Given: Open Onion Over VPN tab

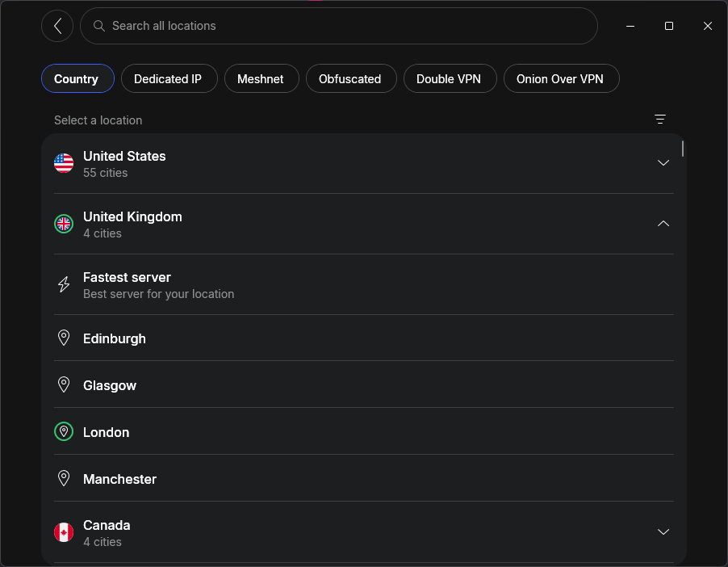Looking at the screenshot, I should 561,78.
